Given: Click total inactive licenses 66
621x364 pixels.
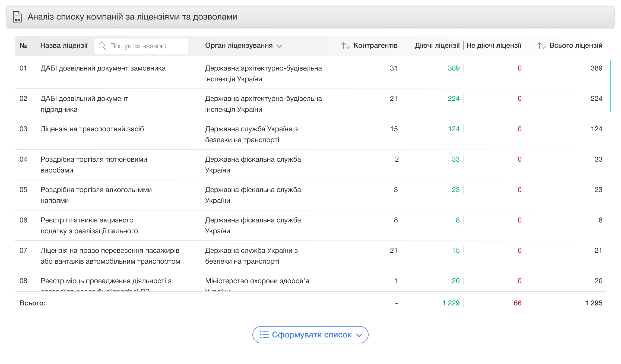Looking at the screenshot, I should click(x=517, y=303).
